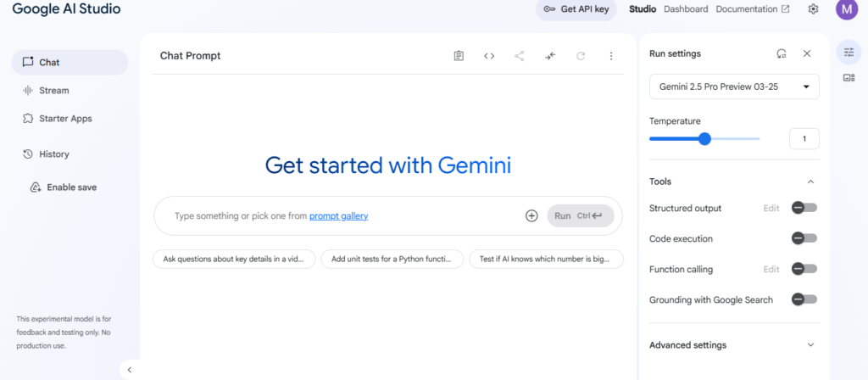Collapse the left sidebar with the chevron

click(x=130, y=370)
